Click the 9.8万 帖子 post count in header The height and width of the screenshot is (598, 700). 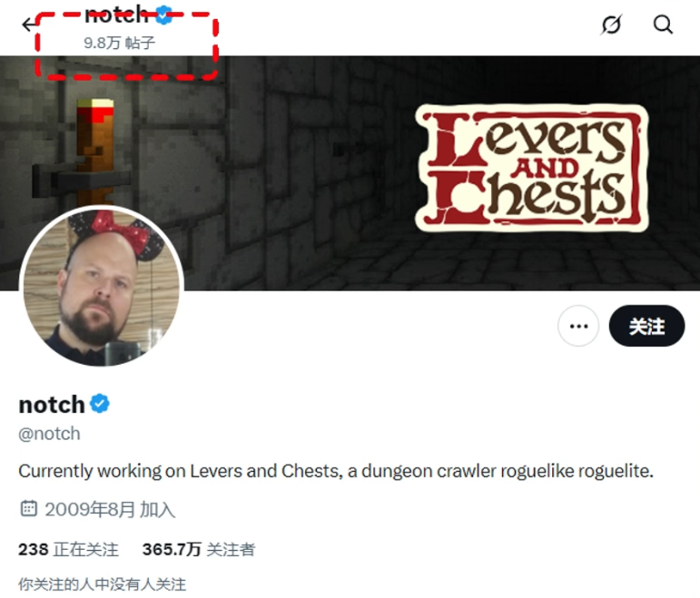(x=119, y=43)
